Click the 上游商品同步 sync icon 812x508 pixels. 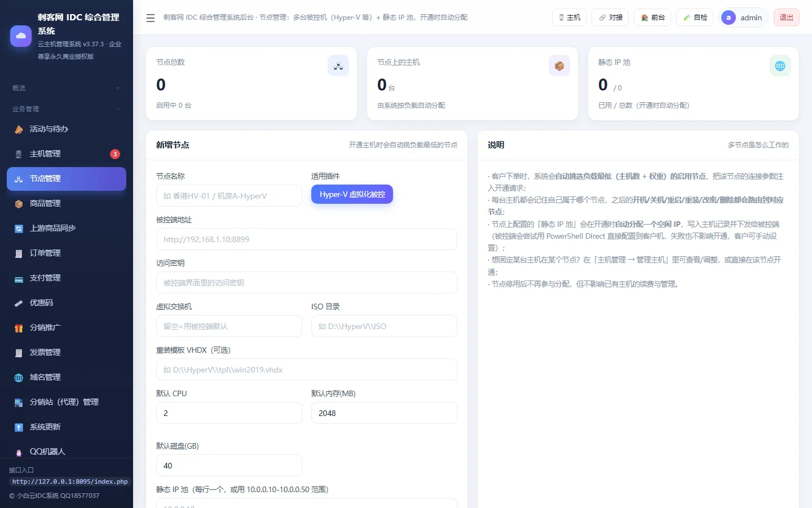[x=19, y=229]
